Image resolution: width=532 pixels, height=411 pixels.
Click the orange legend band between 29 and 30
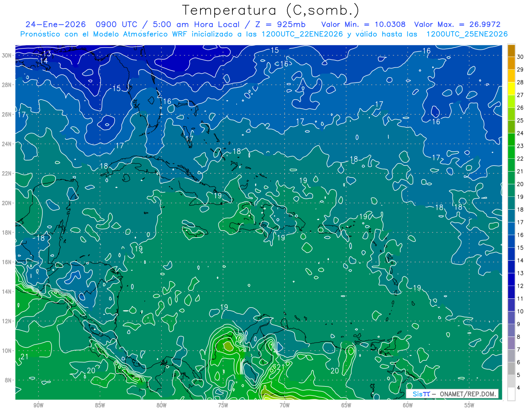tap(512, 63)
